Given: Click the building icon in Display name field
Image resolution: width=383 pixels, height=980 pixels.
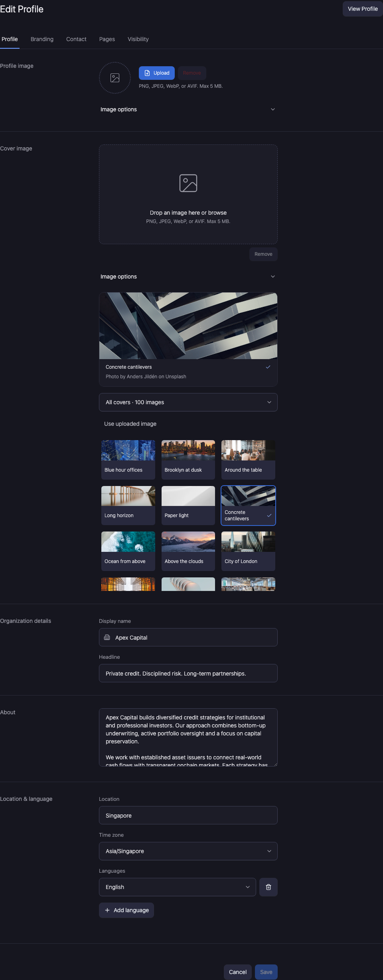Looking at the screenshot, I should (x=107, y=637).
